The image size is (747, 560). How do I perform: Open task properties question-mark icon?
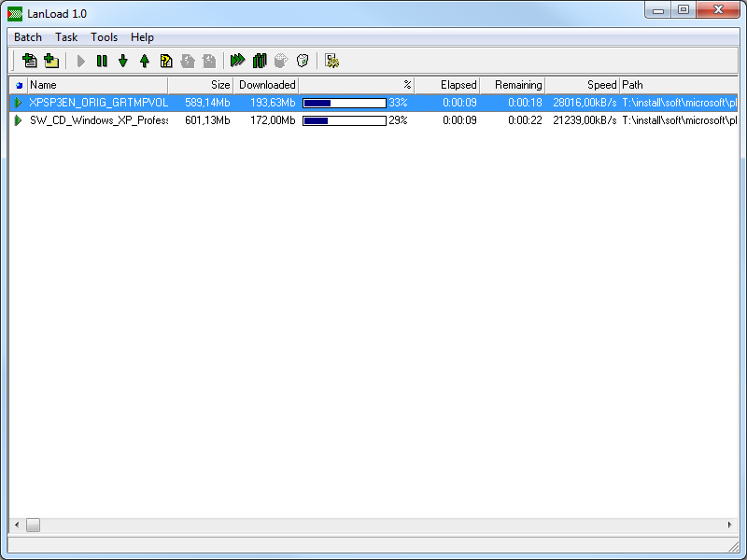pyautogui.click(x=166, y=61)
